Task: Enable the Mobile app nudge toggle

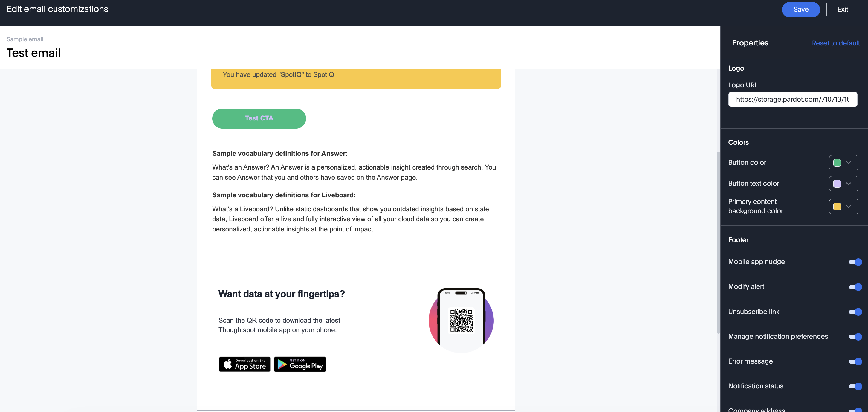Action: point(855,262)
